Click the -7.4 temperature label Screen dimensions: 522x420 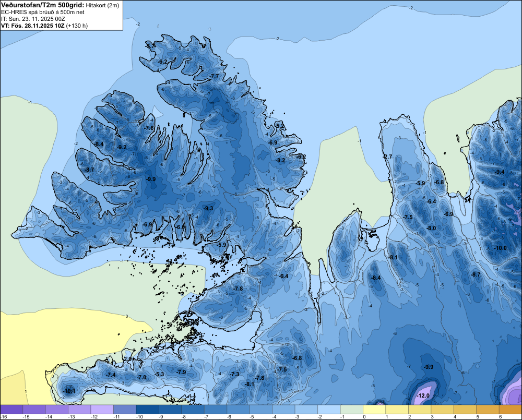tap(111, 375)
